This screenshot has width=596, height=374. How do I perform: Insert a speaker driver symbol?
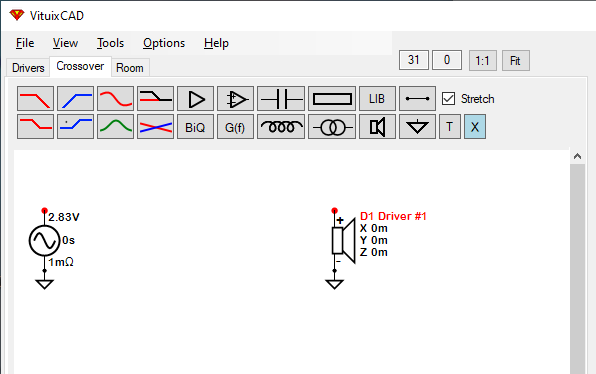click(377, 127)
